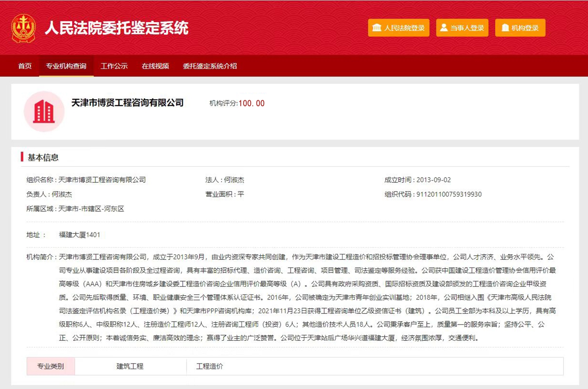Click the red building icon for the organization
This screenshot has height=389, width=588.
(x=44, y=112)
